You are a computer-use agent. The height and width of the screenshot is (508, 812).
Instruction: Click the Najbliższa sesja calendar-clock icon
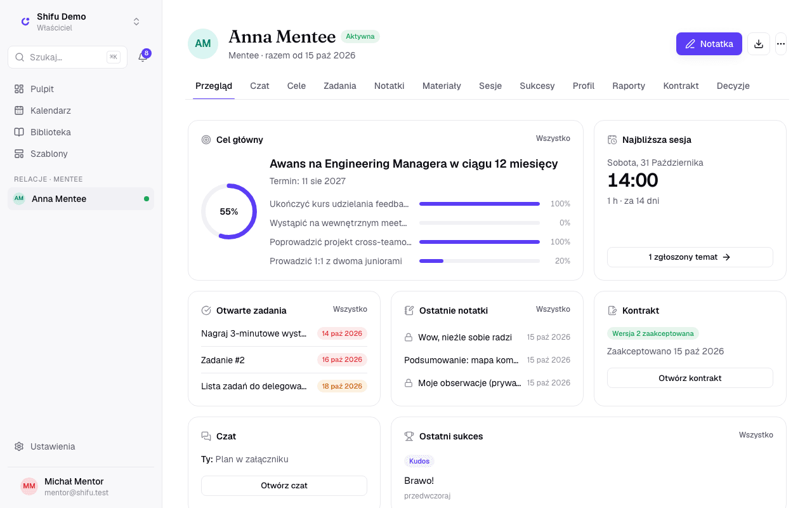612,140
